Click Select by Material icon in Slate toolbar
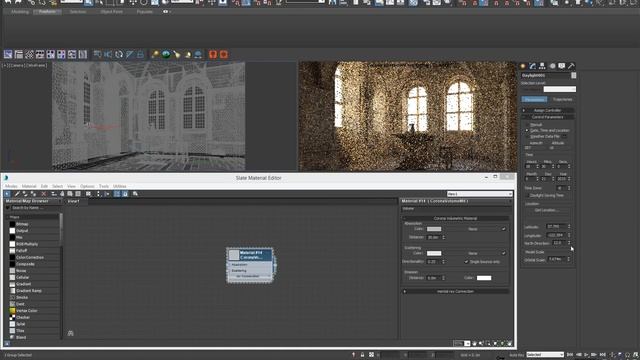The width and height of the screenshot is (640, 360). coord(135,194)
